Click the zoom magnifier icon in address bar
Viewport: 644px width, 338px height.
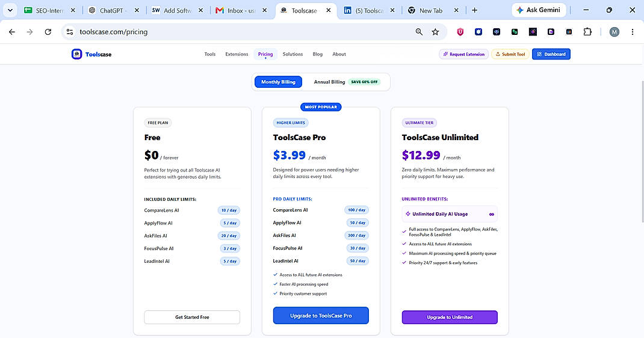[x=419, y=32]
